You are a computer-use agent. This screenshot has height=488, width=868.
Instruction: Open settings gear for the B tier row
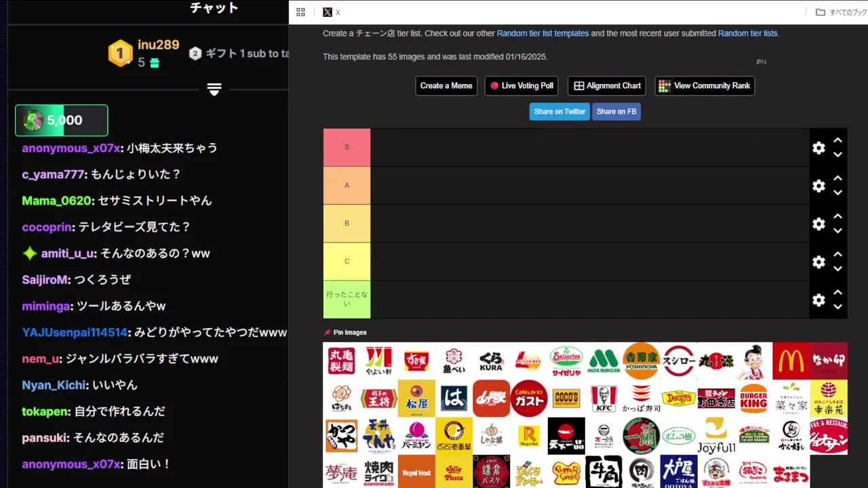point(818,224)
